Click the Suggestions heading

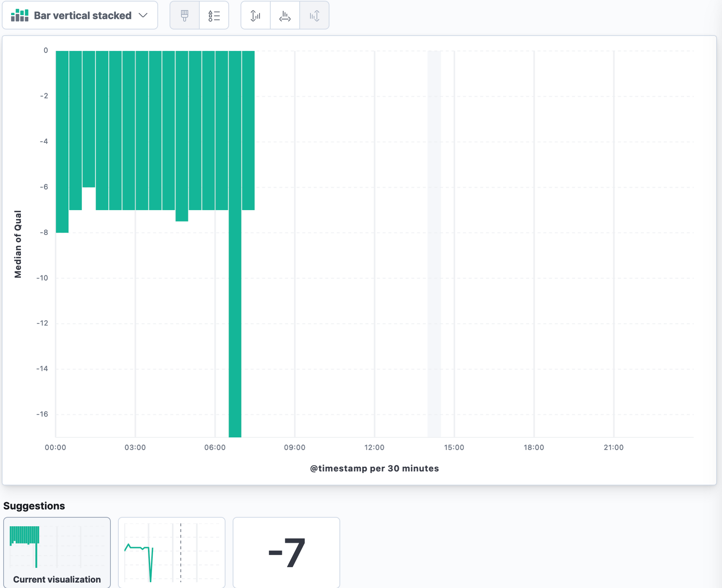[x=34, y=506]
